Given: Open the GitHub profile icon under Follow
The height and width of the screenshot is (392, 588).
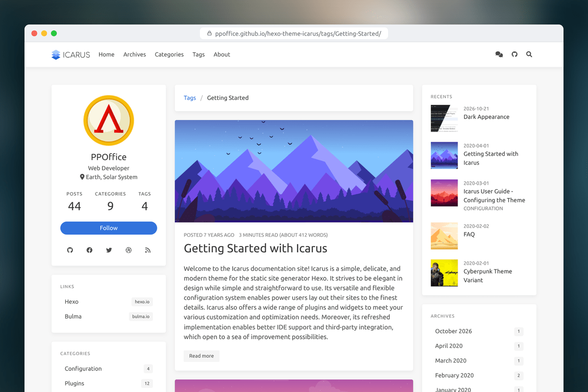Looking at the screenshot, I should click(70, 250).
